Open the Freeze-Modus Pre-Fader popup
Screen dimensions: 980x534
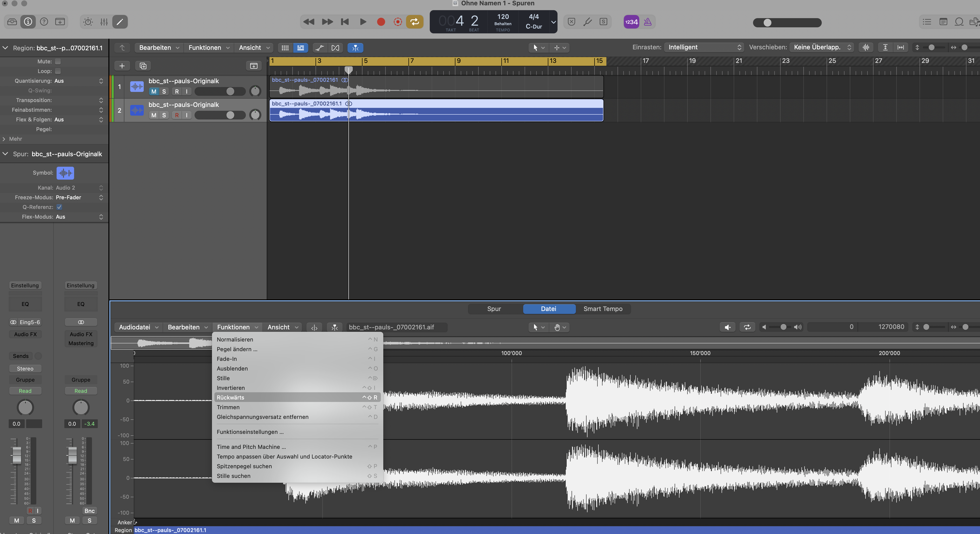tap(79, 197)
